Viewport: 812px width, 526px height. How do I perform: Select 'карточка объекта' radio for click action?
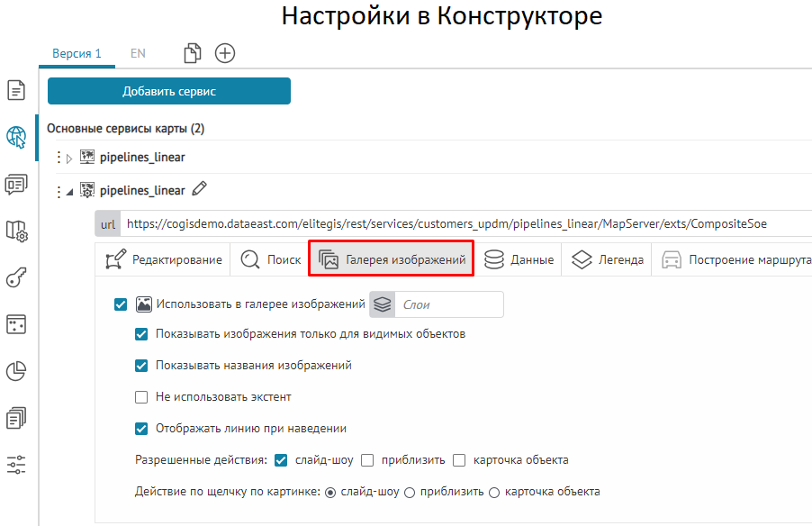(493, 492)
